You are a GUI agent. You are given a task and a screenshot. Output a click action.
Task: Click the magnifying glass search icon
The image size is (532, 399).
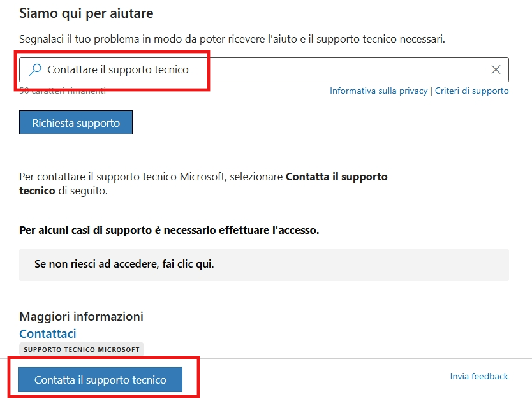pos(35,69)
